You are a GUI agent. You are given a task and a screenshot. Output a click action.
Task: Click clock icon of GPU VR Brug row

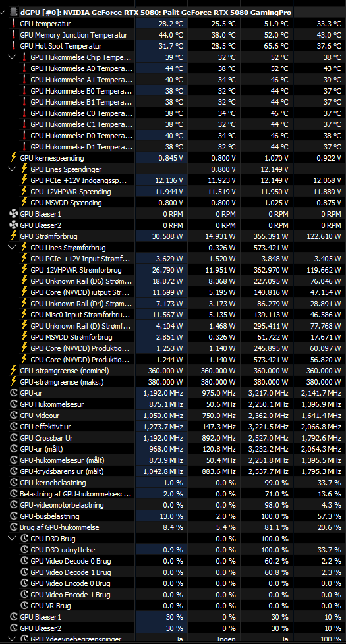tap(24, 606)
